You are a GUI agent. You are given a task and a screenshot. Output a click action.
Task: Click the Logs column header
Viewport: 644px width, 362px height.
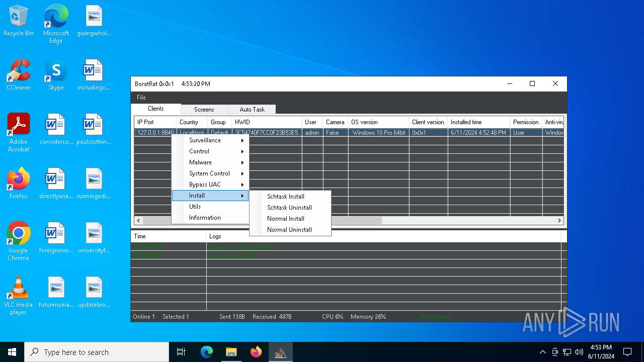pos(383,236)
